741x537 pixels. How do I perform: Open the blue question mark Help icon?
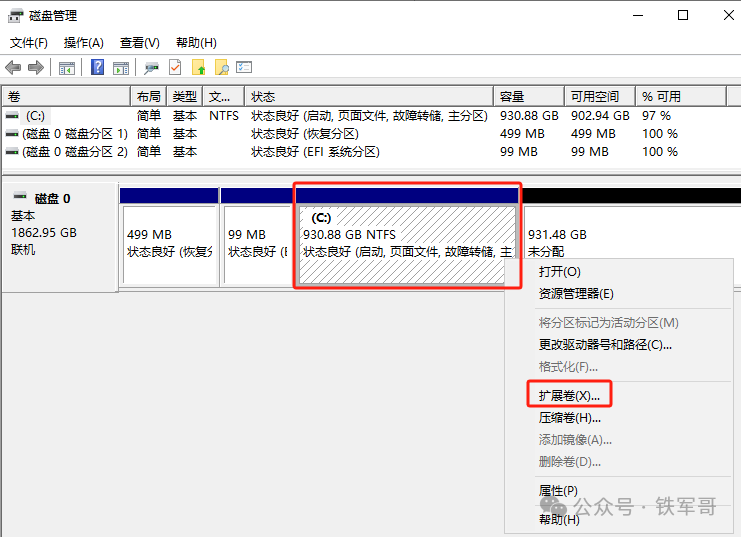tap(97, 67)
